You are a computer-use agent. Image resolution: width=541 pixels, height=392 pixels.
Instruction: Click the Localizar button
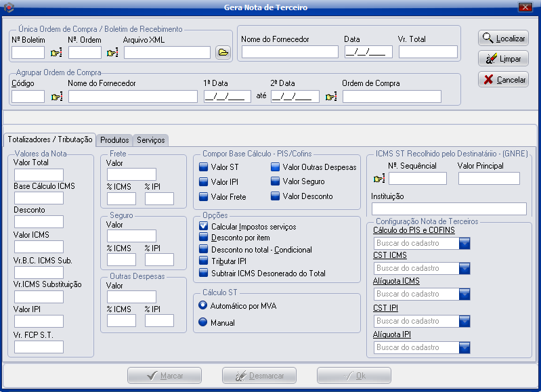(503, 39)
